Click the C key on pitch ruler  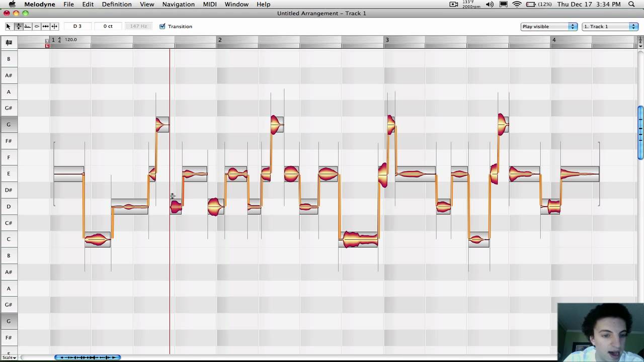pos(9,239)
